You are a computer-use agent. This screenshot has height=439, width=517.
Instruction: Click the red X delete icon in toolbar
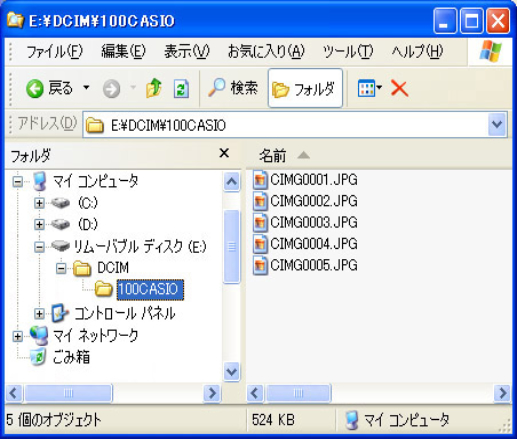click(399, 89)
